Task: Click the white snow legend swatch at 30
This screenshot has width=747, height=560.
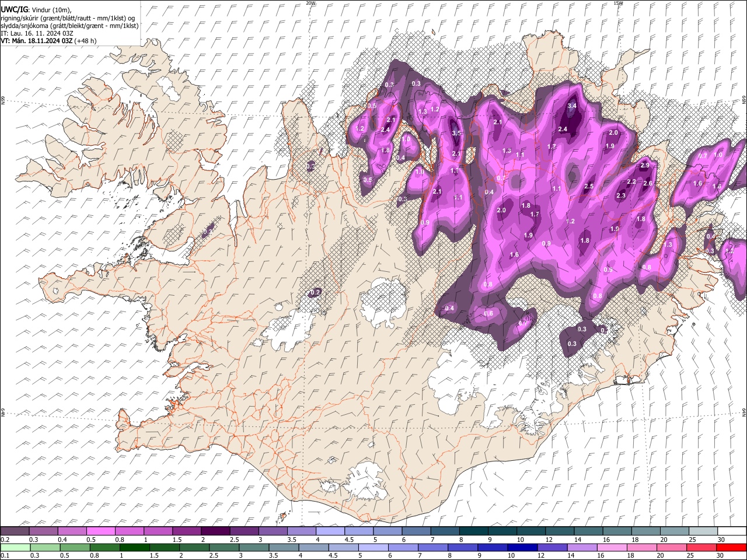Action: pyautogui.click(x=732, y=531)
